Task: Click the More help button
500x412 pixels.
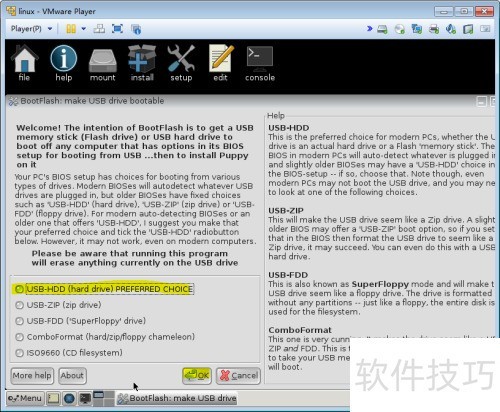Action: (x=32, y=376)
